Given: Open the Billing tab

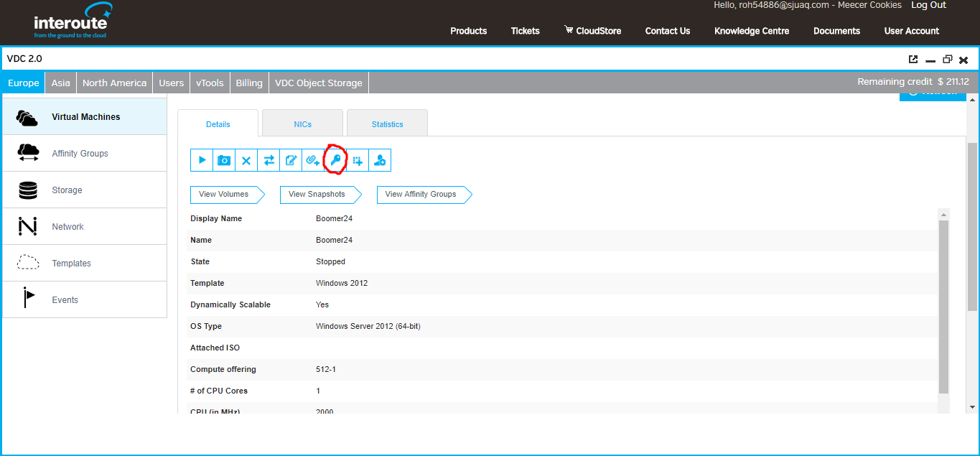Looking at the screenshot, I should [249, 83].
